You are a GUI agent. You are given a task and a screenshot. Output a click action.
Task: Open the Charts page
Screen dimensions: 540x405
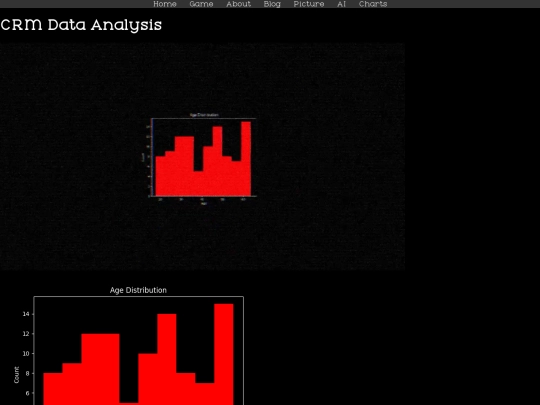(x=373, y=4)
